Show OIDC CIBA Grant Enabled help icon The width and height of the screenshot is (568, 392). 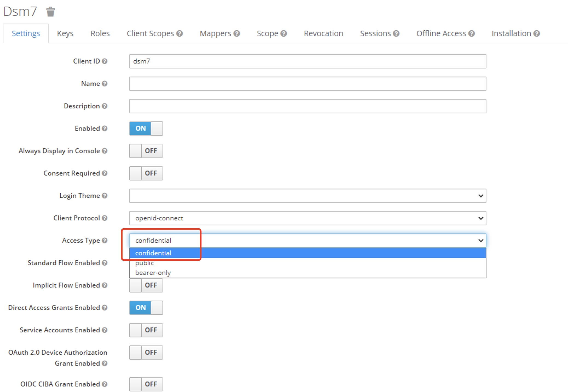pos(105,384)
